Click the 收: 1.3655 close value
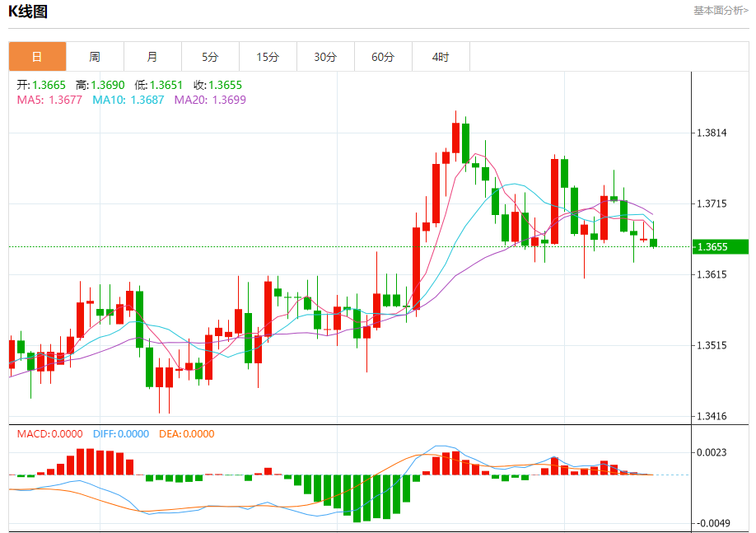 point(218,85)
